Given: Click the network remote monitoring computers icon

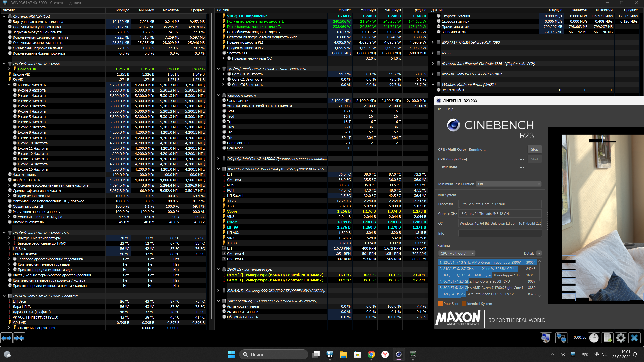Looking at the screenshot, I should [561, 338].
